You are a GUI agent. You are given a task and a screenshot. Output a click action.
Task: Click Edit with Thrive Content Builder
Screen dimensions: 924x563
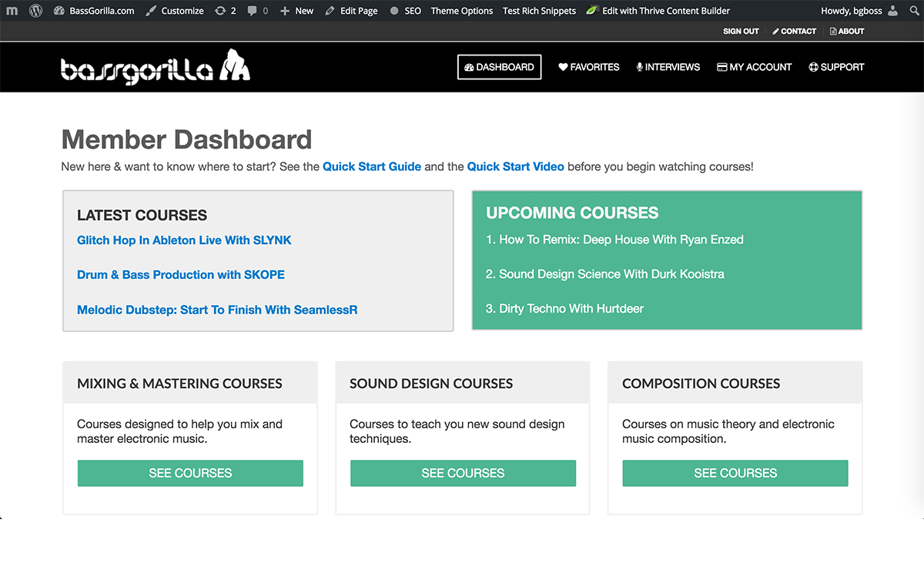coord(658,11)
